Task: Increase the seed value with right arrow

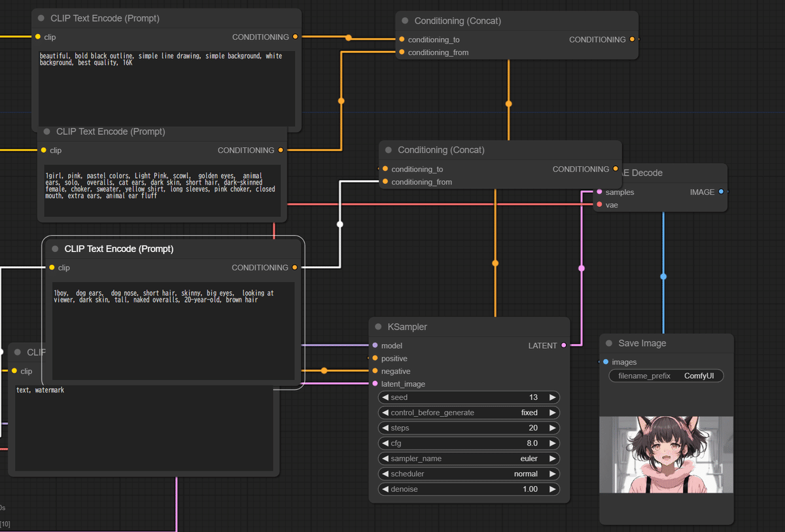Action: [x=553, y=397]
